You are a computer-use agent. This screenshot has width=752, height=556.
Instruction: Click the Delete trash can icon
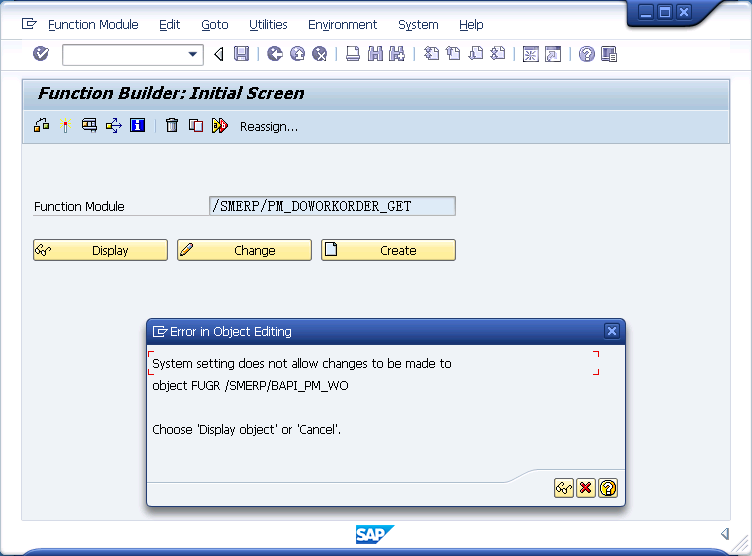point(172,126)
